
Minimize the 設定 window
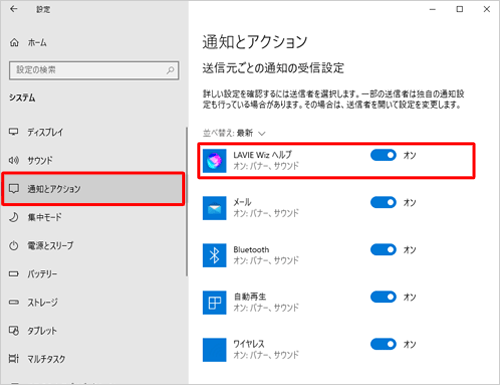point(433,9)
